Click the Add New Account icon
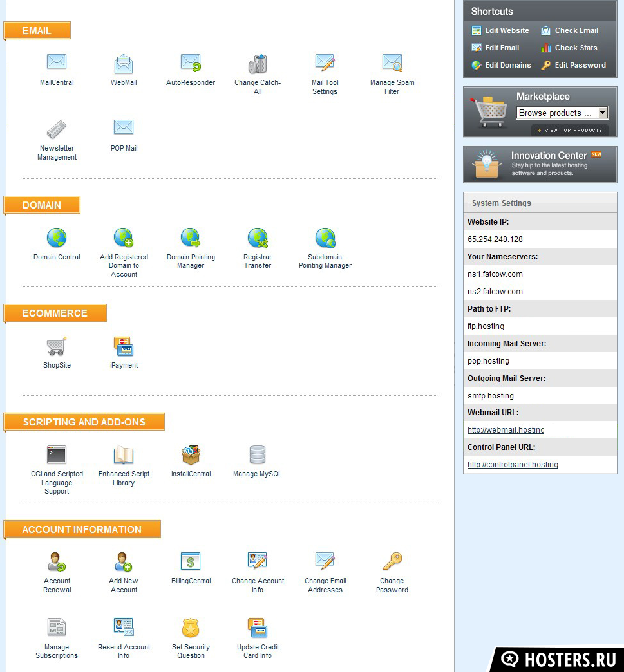The width and height of the screenshot is (624, 672). coord(124,562)
